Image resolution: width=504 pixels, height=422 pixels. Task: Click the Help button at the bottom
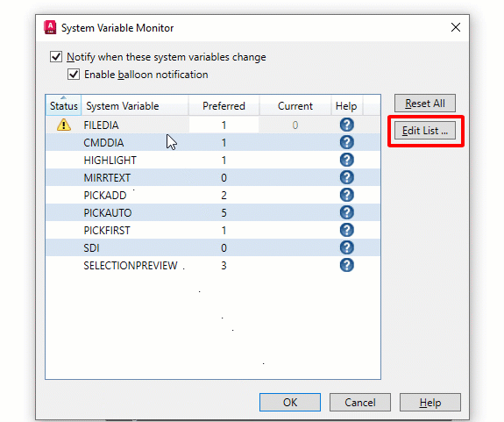click(430, 402)
